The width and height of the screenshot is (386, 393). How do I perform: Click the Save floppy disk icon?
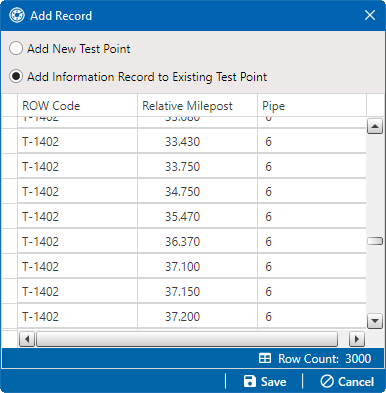click(250, 381)
